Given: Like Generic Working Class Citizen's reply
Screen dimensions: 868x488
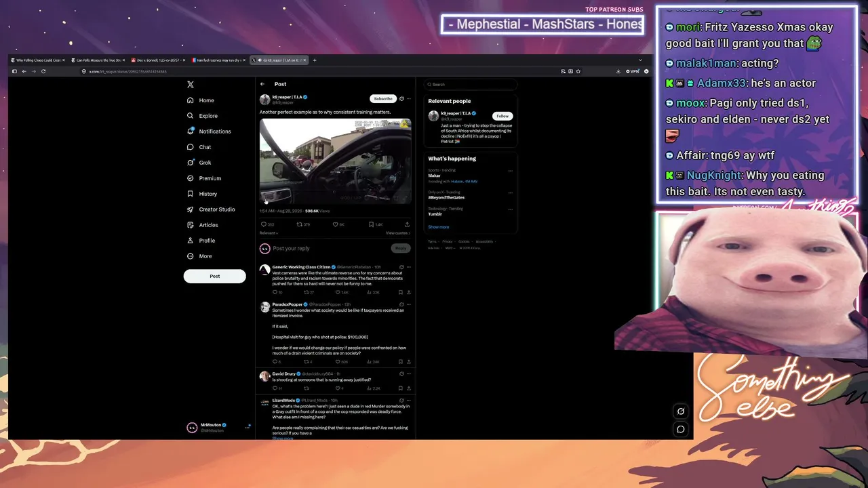Looking at the screenshot, I should (338, 292).
